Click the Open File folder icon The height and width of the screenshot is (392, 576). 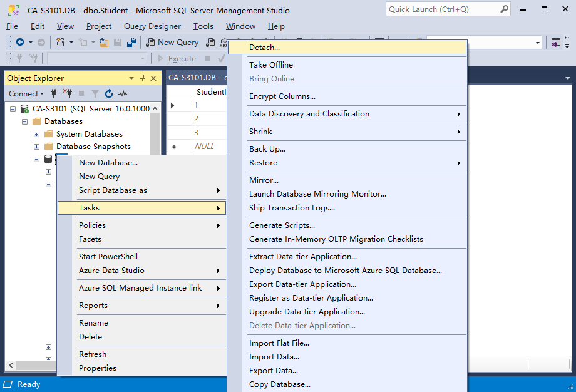[x=104, y=43]
